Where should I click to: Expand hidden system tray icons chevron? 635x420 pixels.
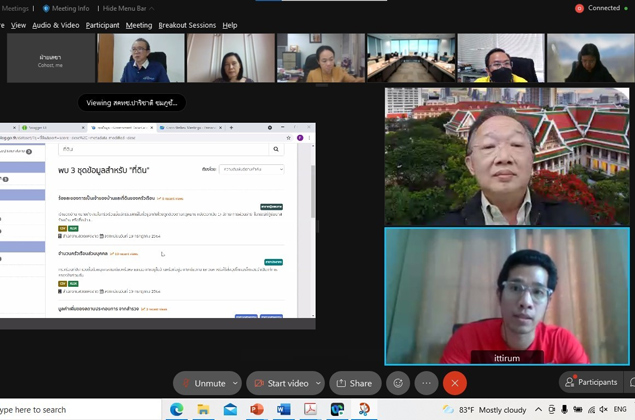(538, 409)
